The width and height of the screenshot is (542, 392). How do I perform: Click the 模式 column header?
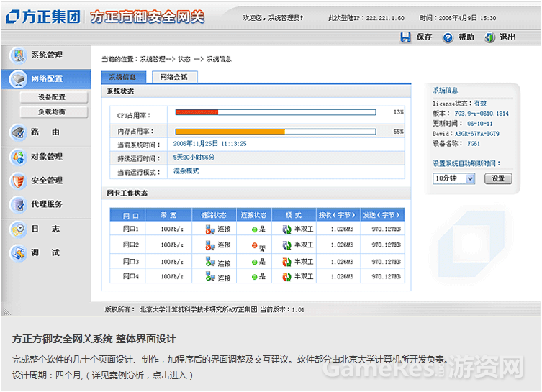(294, 215)
